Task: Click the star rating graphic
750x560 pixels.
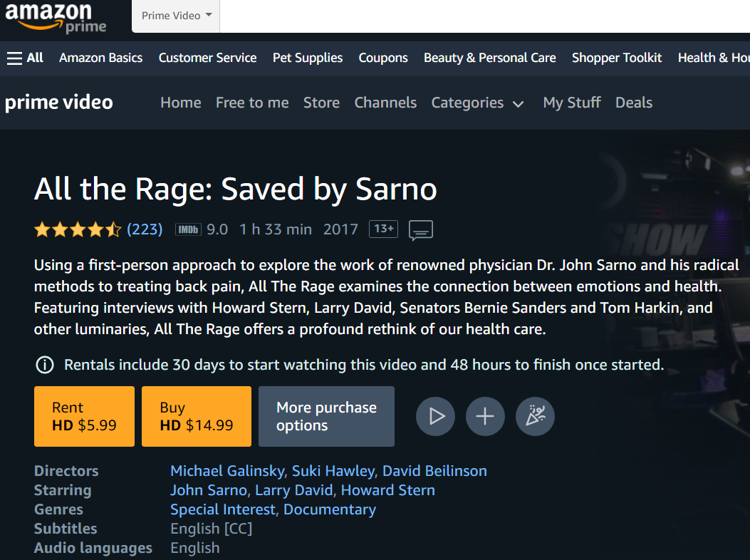Action: [78, 229]
